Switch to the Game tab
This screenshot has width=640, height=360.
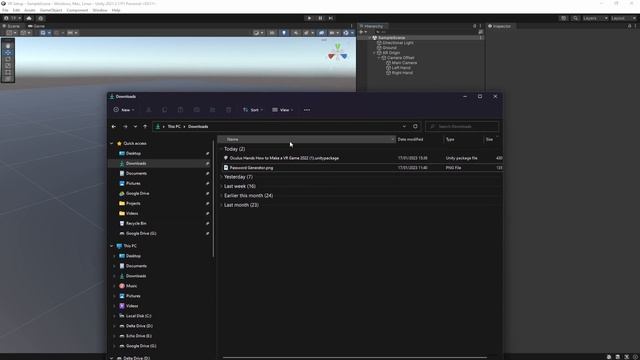[37, 26]
